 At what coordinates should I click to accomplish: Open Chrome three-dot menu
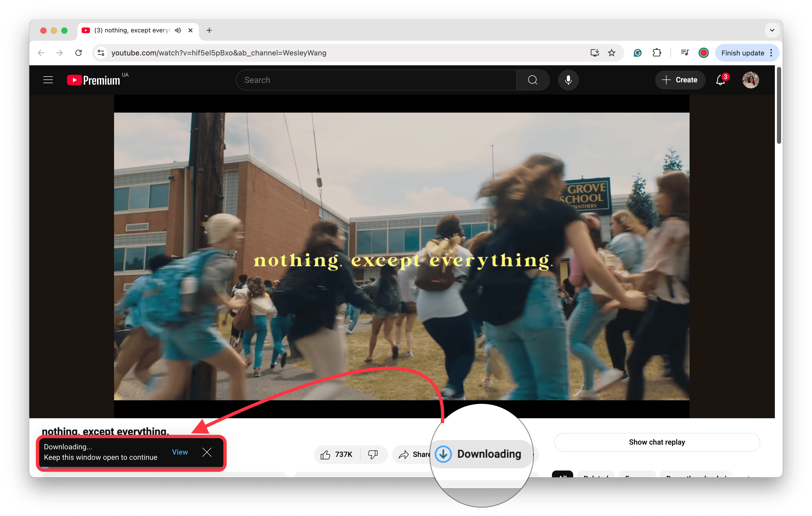tap(771, 53)
